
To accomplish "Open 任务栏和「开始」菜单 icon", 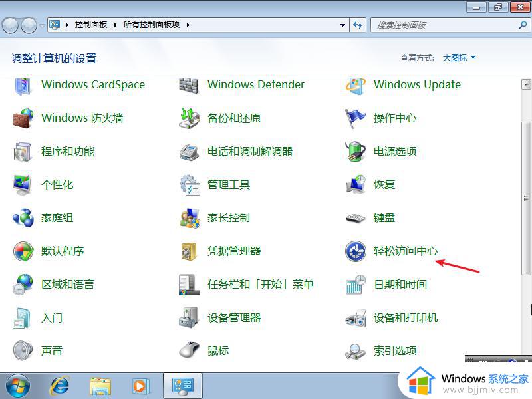I will [x=189, y=285].
